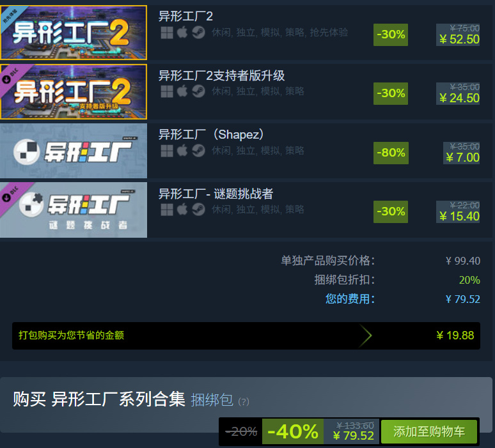Image resolution: width=495 pixels, height=448 pixels.
Task: Click Steam icon for 异形工厂2支持者版升级
Action: (x=198, y=91)
